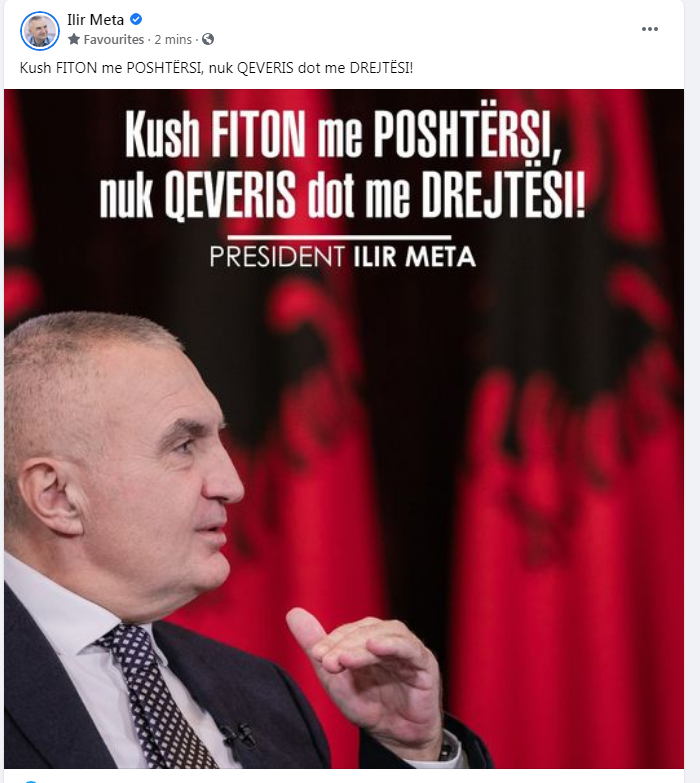Click the Favourites star icon
700x783 pixels.
pos(74,39)
